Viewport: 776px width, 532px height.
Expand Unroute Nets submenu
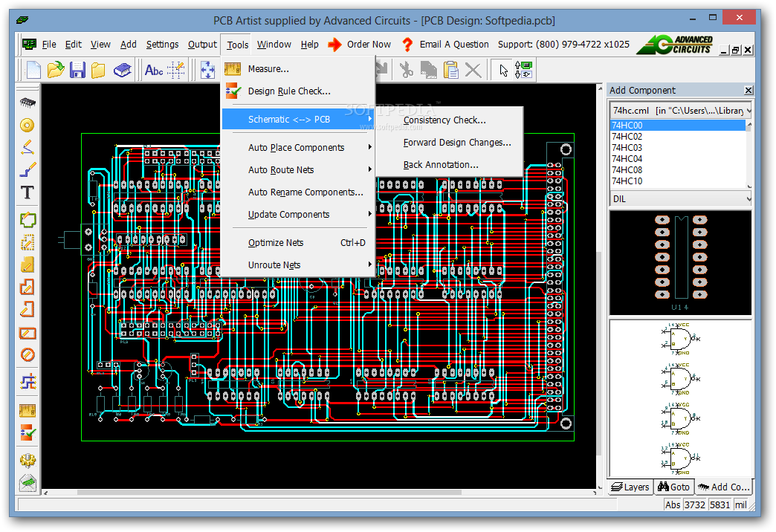click(297, 265)
